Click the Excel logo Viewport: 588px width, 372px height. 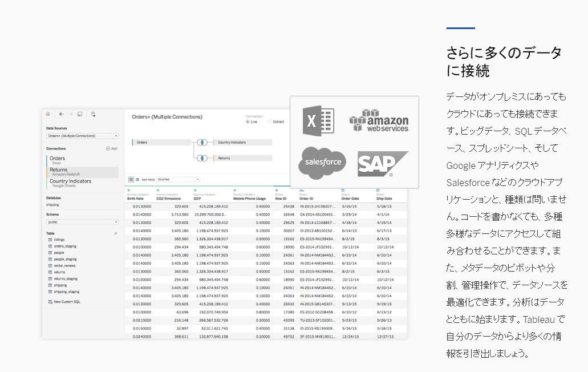coord(318,121)
